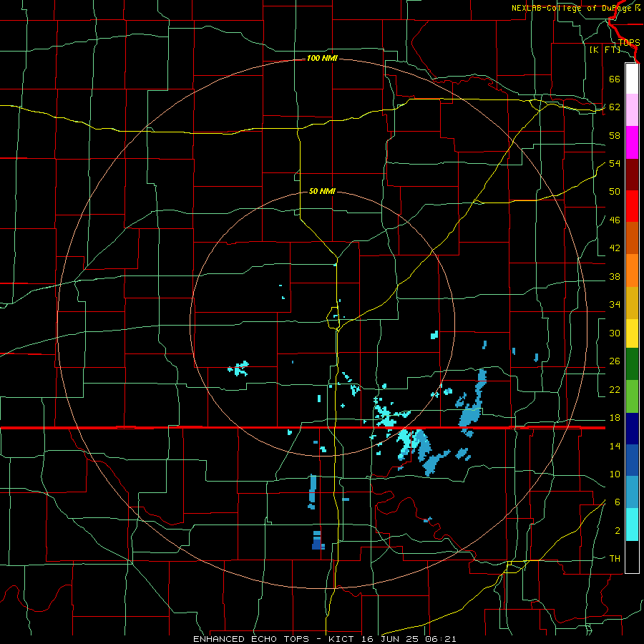Click the 58 legend value

click(x=615, y=135)
